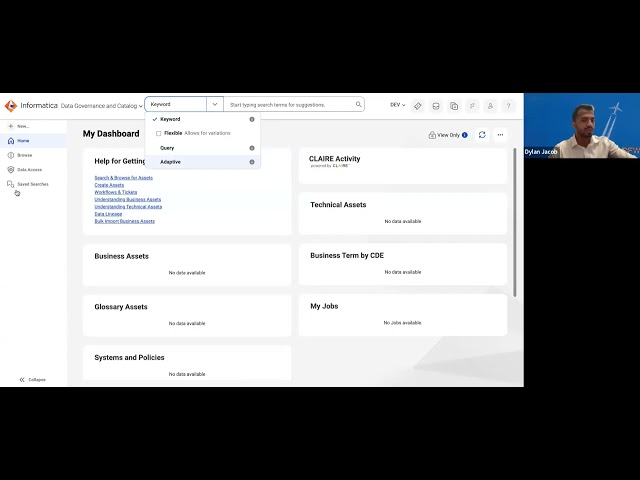Screen dimensions: 640x480
Task: Click the My Dashboard heading
Action: 111,134
